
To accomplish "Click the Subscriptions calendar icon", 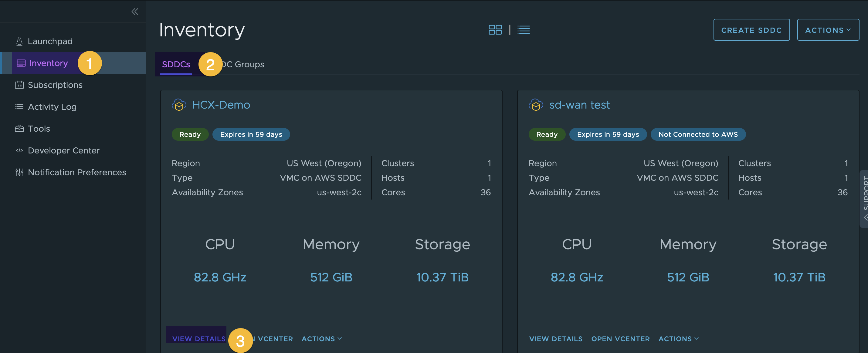I will tap(19, 85).
